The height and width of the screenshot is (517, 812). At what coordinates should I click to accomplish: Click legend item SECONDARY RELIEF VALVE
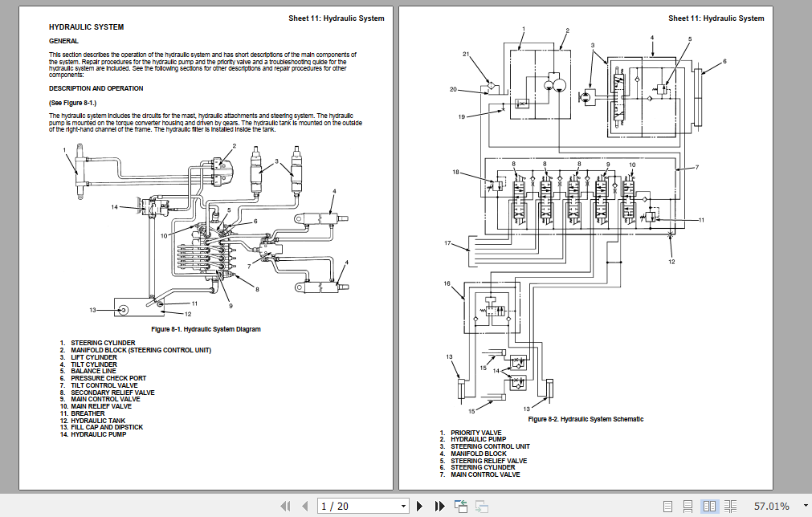[x=112, y=393]
